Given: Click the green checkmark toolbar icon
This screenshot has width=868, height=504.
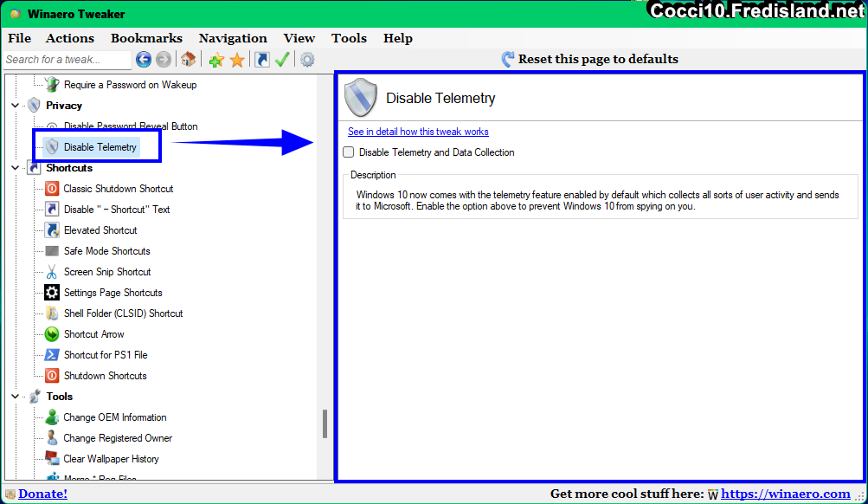Looking at the screenshot, I should tap(282, 59).
